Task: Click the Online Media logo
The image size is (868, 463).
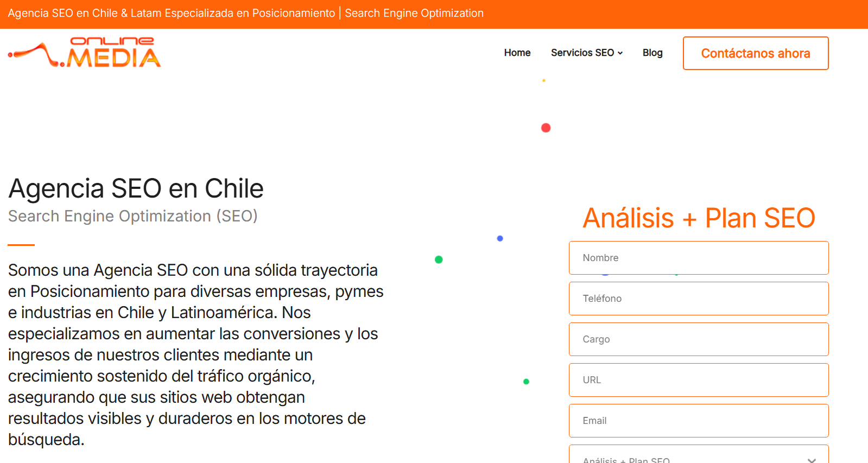Action: [85, 52]
